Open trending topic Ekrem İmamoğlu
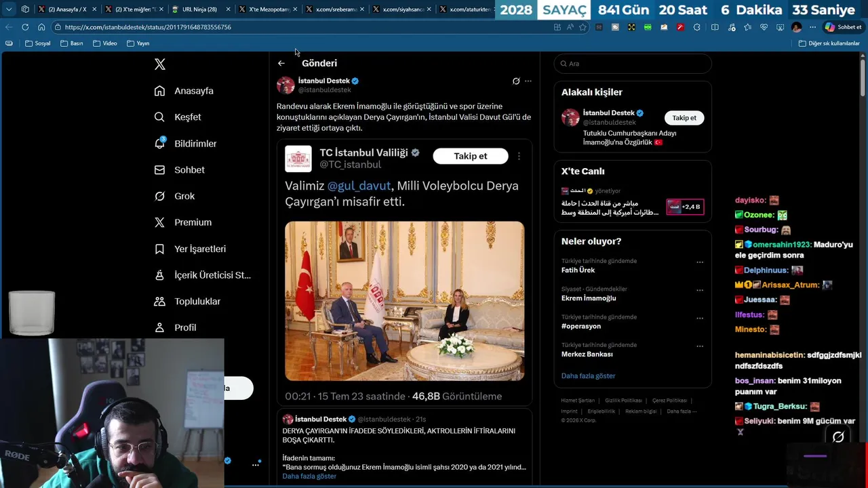 (x=589, y=298)
